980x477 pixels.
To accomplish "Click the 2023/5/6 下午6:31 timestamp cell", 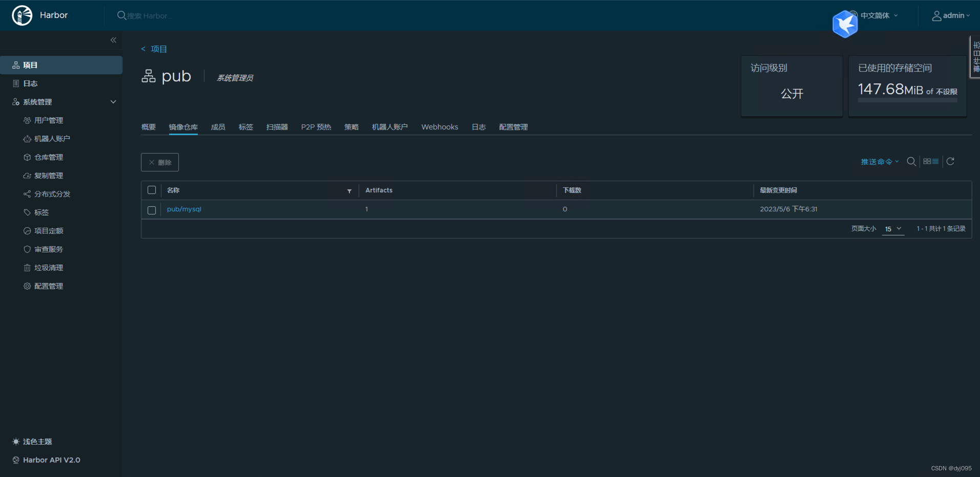I will point(788,209).
